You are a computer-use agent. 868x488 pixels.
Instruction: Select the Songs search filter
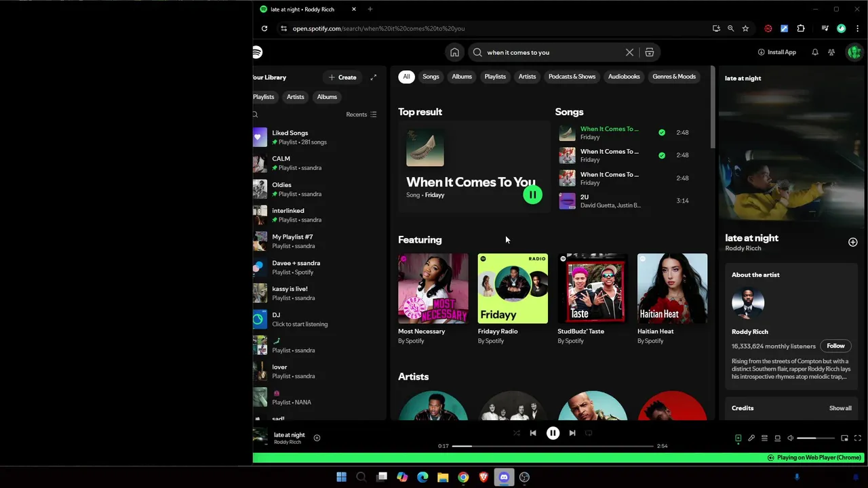(431, 77)
